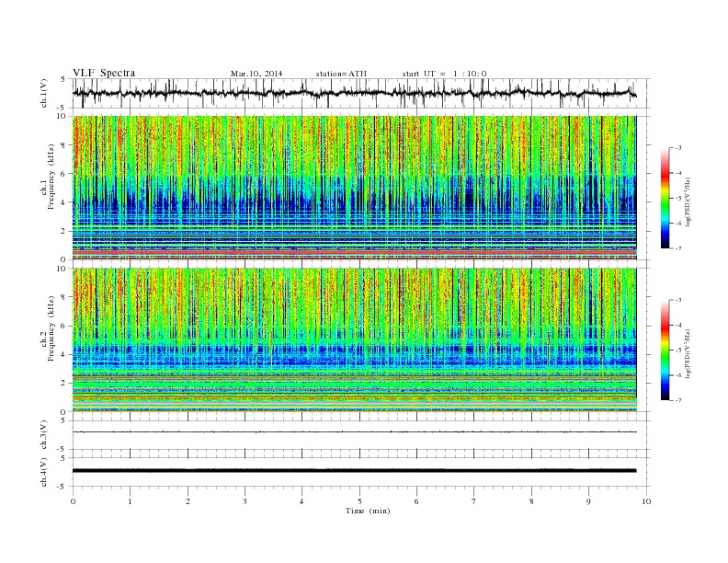This screenshot has height=563, width=728.
Task: Click the "5" tick on ch.3(V) axis
Action: click(x=64, y=420)
